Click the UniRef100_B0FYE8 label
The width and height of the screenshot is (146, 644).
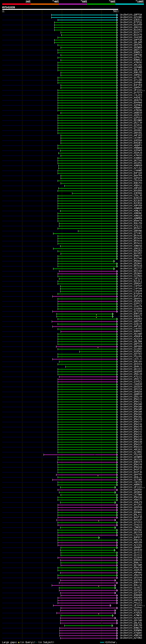coord(131,85)
